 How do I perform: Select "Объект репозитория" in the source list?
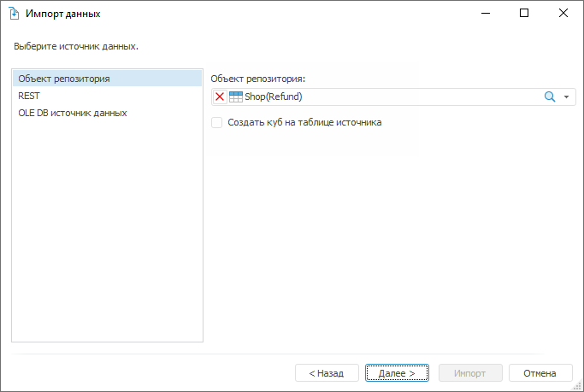click(x=64, y=79)
